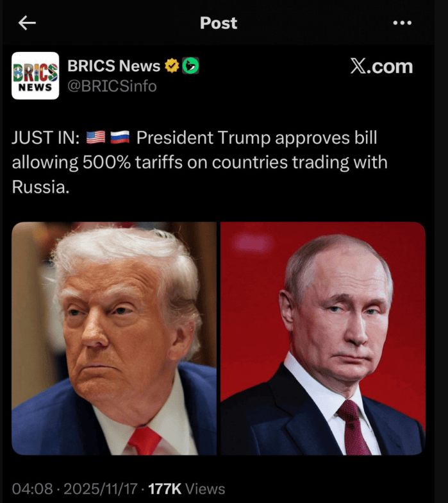Go back using the left arrow

coord(27,23)
